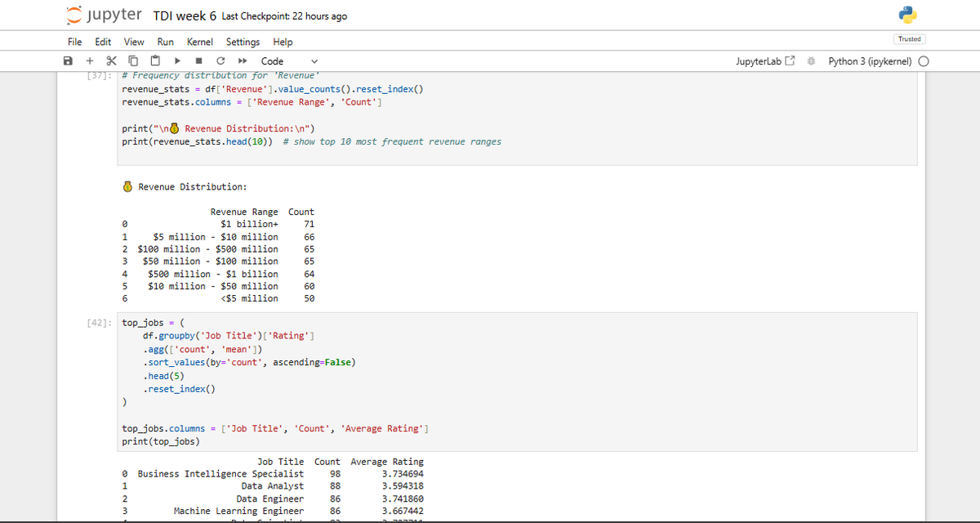980x523 pixels.
Task: Save the notebook with the floppy icon
Action: point(69,61)
